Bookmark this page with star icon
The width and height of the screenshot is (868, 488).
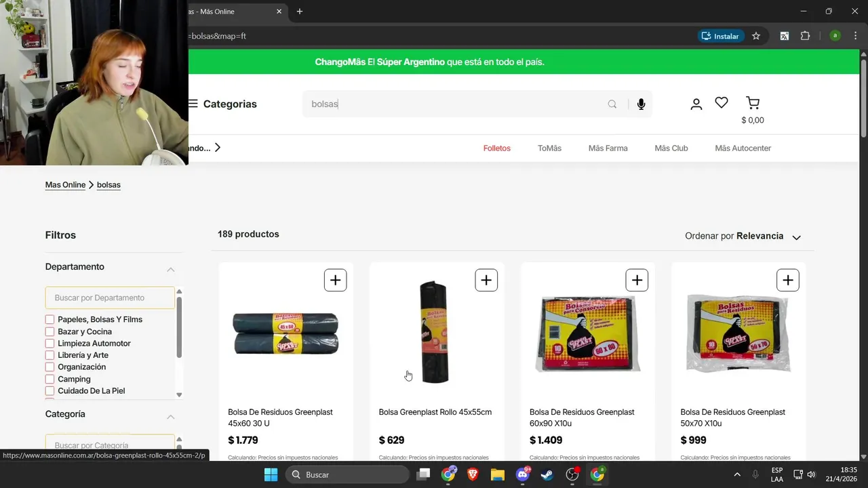(756, 36)
